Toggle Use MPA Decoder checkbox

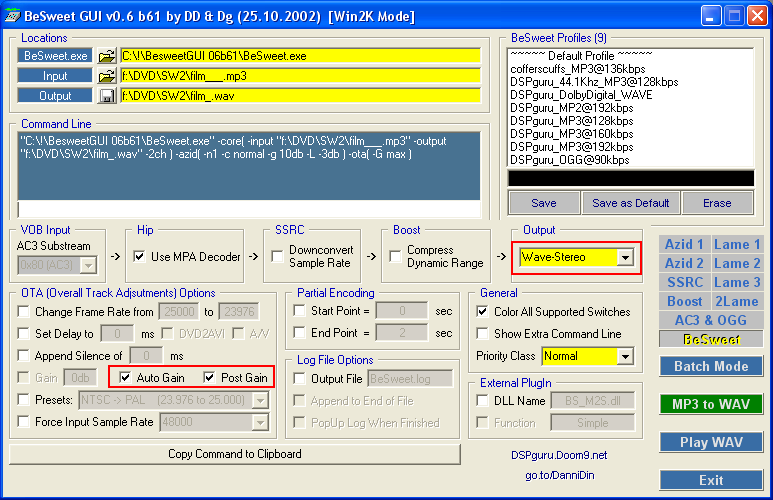click(140, 256)
